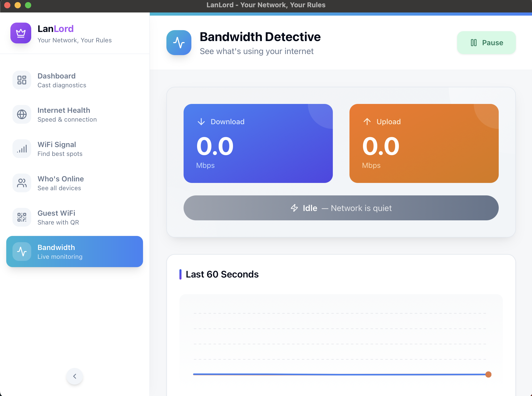This screenshot has height=396, width=532.
Task: Collapse the sidebar with the chevron button
Action: (75, 376)
